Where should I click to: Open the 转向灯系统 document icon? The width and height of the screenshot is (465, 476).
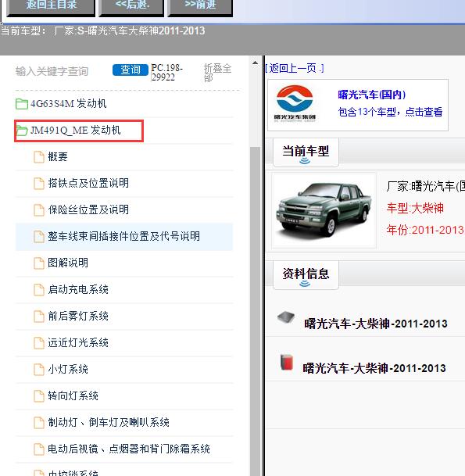(x=39, y=395)
